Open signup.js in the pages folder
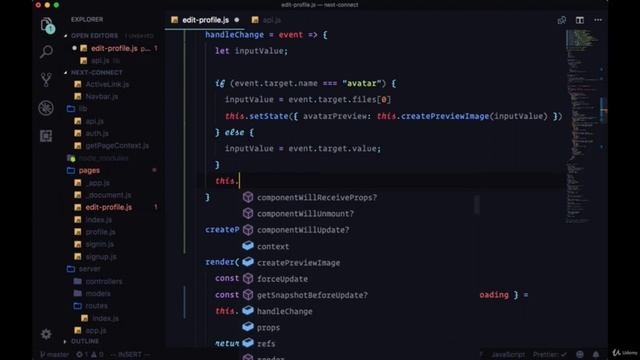This screenshot has width=640, height=360. pos(101,257)
